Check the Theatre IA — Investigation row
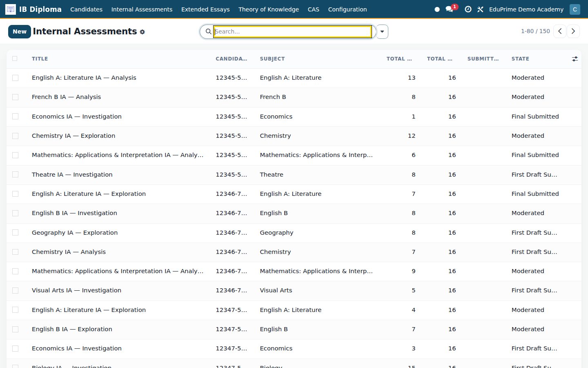The width and height of the screenshot is (588, 368). click(15, 175)
